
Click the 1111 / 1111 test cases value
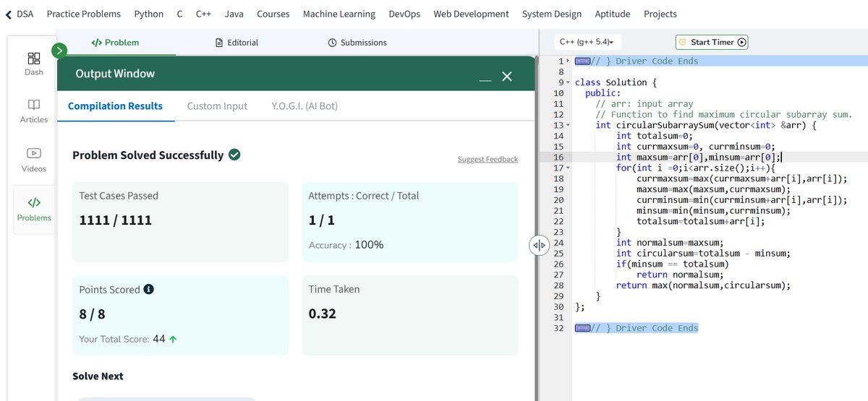pos(115,220)
